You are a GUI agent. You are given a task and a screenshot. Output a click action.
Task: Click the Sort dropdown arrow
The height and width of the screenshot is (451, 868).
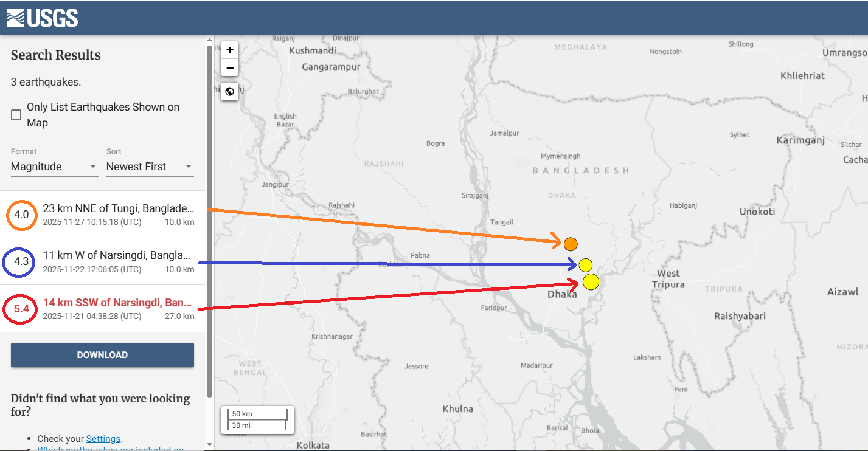[x=189, y=167]
